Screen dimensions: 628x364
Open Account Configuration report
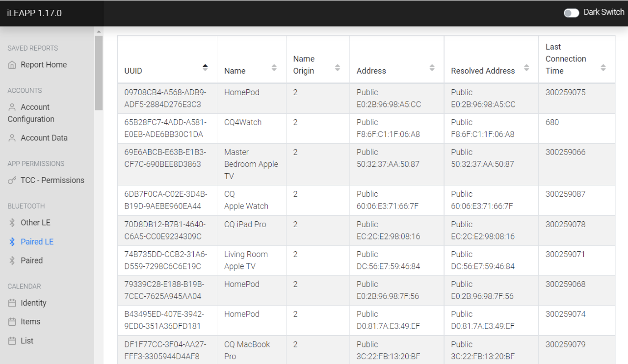pos(31,113)
